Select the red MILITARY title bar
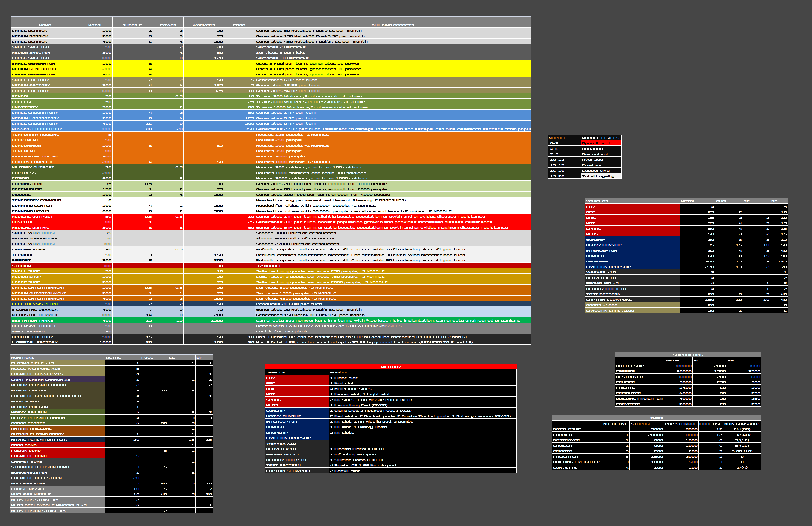 tap(391, 367)
